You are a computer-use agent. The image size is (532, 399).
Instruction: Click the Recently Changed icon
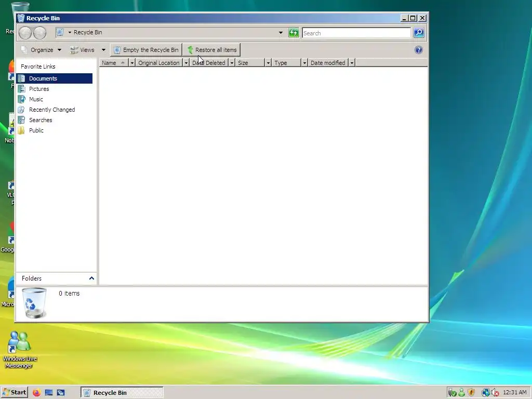pos(21,110)
